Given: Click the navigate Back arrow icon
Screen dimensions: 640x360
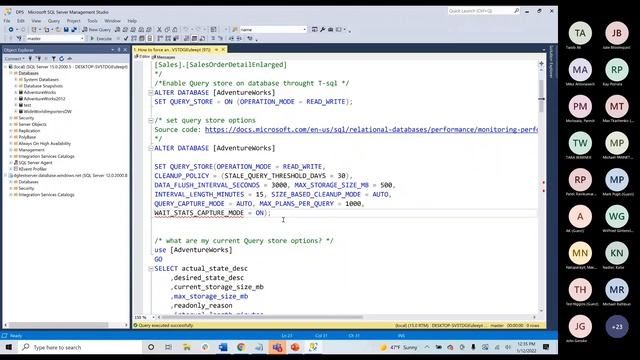Looking at the screenshot, I should point(11,29).
